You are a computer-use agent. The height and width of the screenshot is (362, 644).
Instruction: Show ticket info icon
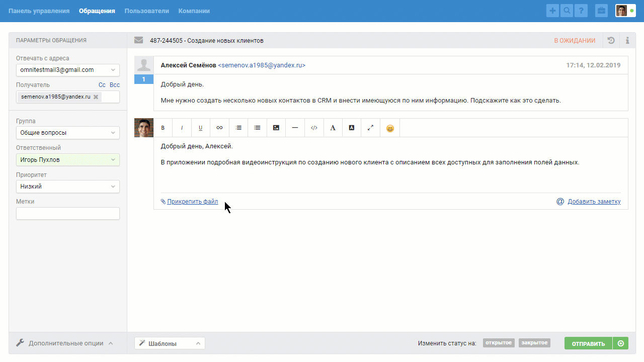[x=627, y=41]
